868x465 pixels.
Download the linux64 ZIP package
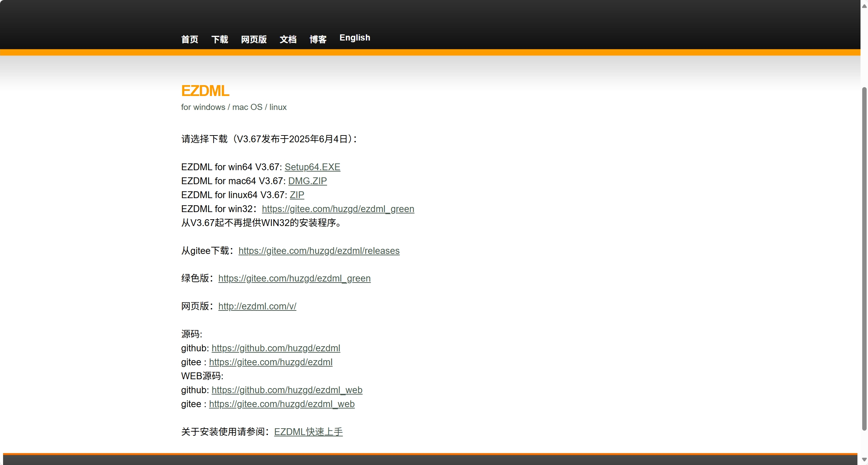[297, 195]
